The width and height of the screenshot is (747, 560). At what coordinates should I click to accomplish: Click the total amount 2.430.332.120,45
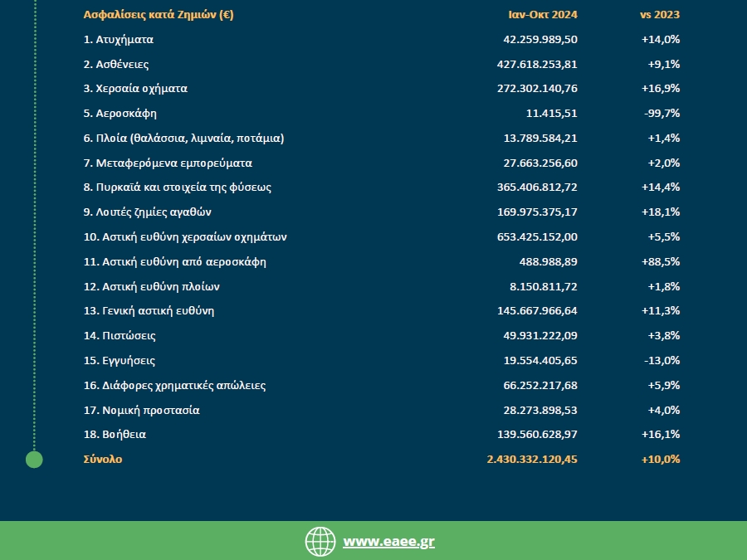[532, 460]
